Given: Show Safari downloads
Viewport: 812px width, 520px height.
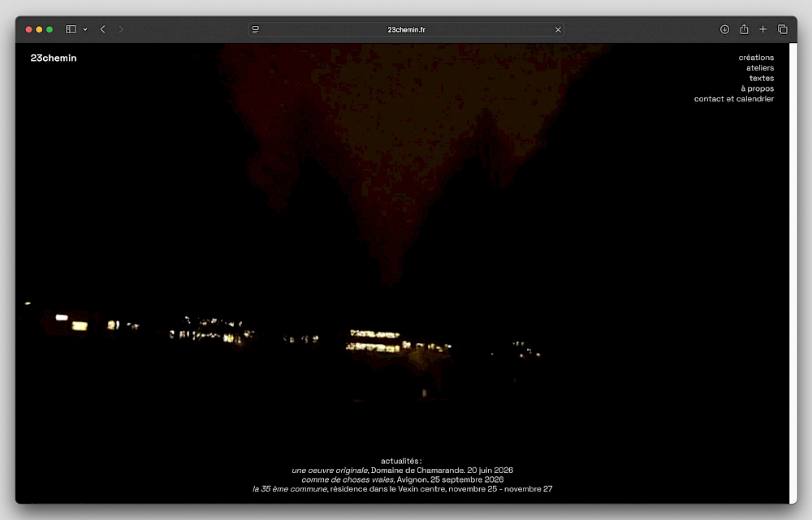Looking at the screenshot, I should click(724, 29).
